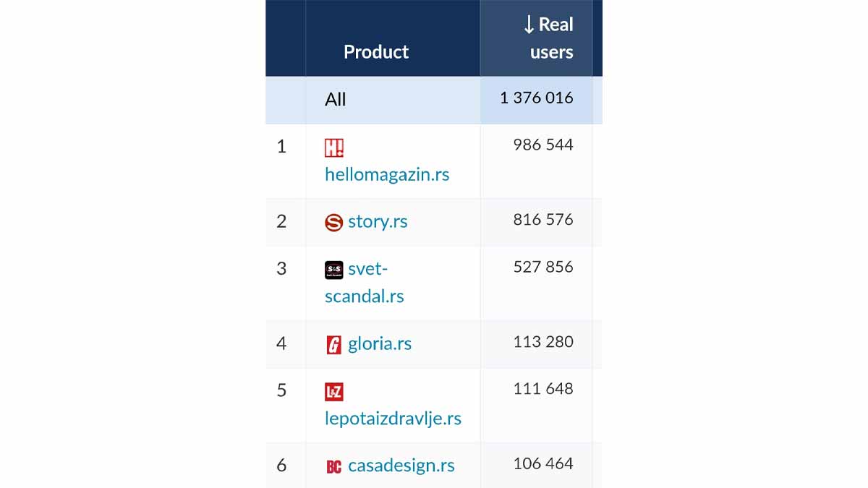Click the casadesign.rs BC icon

(333, 467)
